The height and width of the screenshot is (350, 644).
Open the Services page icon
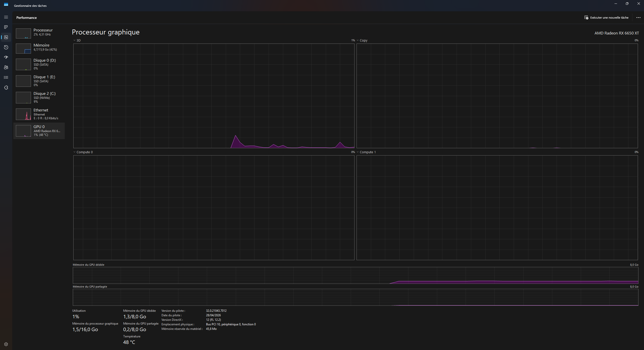pyautogui.click(x=6, y=88)
